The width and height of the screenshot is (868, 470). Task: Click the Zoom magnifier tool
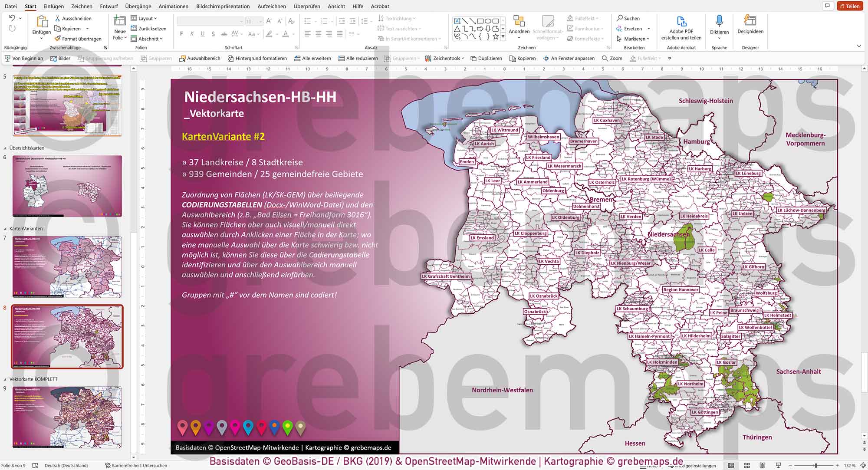[x=612, y=58]
